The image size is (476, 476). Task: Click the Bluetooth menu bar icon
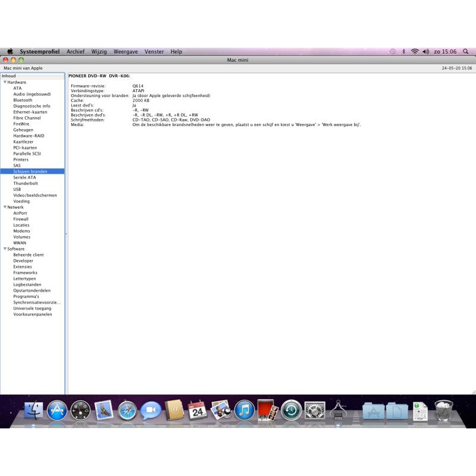[x=404, y=52]
